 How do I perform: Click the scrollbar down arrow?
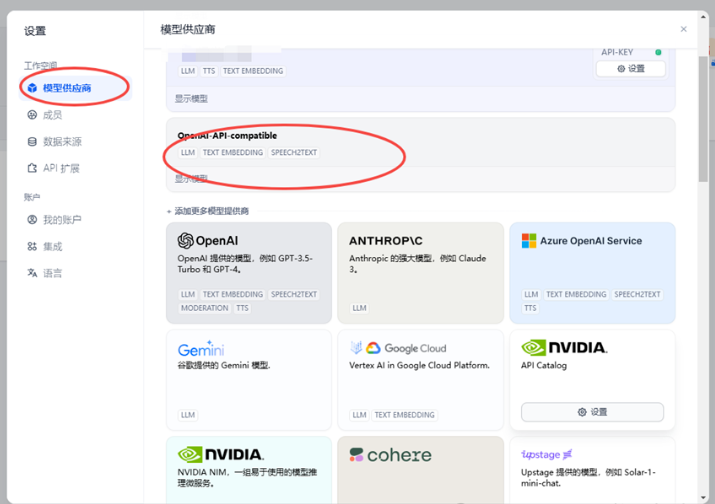pyautogui.click(x=703, y=498)
